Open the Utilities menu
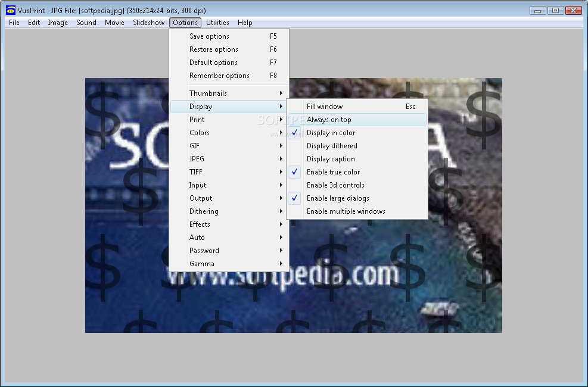 [217, 23]
